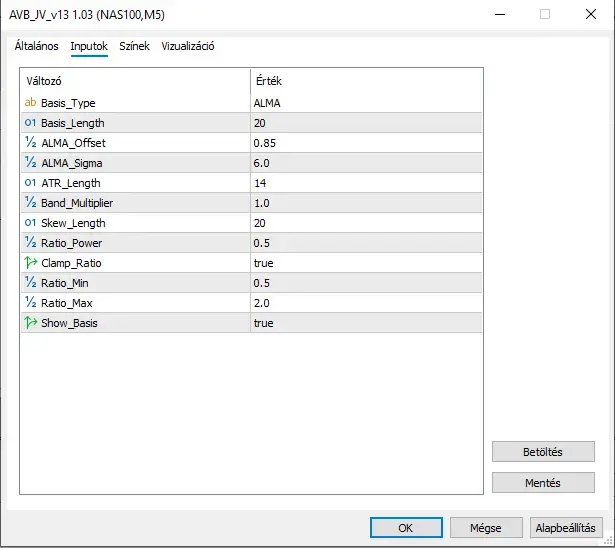Screen dimensions: 615x548
Task: Select the ALMA_Offset variable name
Action: [73, 143]
